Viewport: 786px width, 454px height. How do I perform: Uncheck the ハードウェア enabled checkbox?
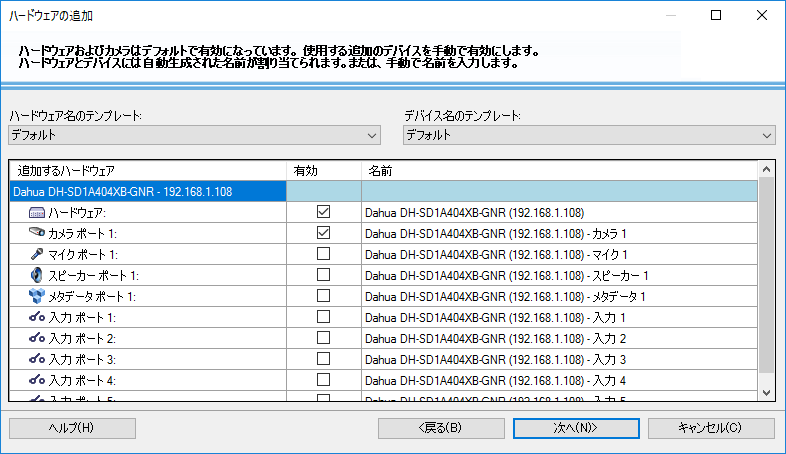pyautogui.click(x=323, y=212)
